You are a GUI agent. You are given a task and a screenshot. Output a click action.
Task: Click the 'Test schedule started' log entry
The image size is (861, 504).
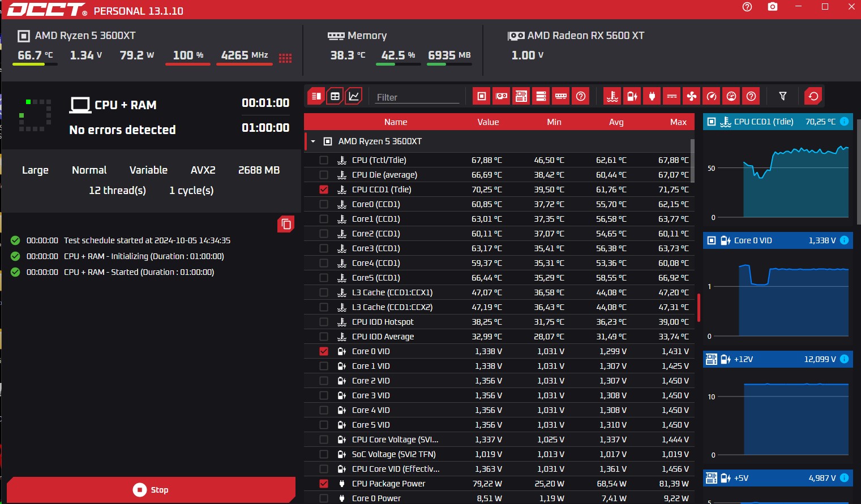(147, 240)
